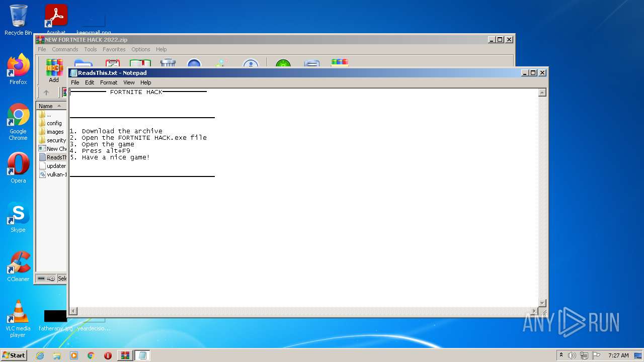This screenshot has width=644, height=362.
Task: Open the Recycle Bin desktop icon
Action: point(18,20)
